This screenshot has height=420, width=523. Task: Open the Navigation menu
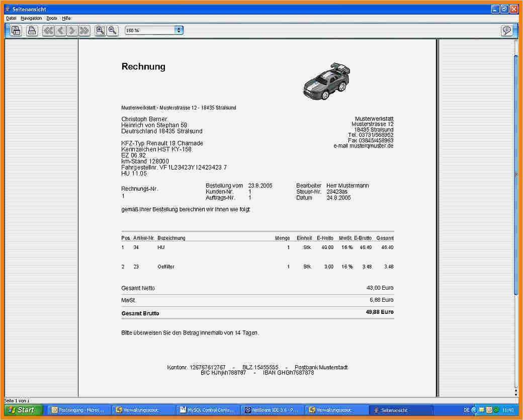tap(31, 18)
